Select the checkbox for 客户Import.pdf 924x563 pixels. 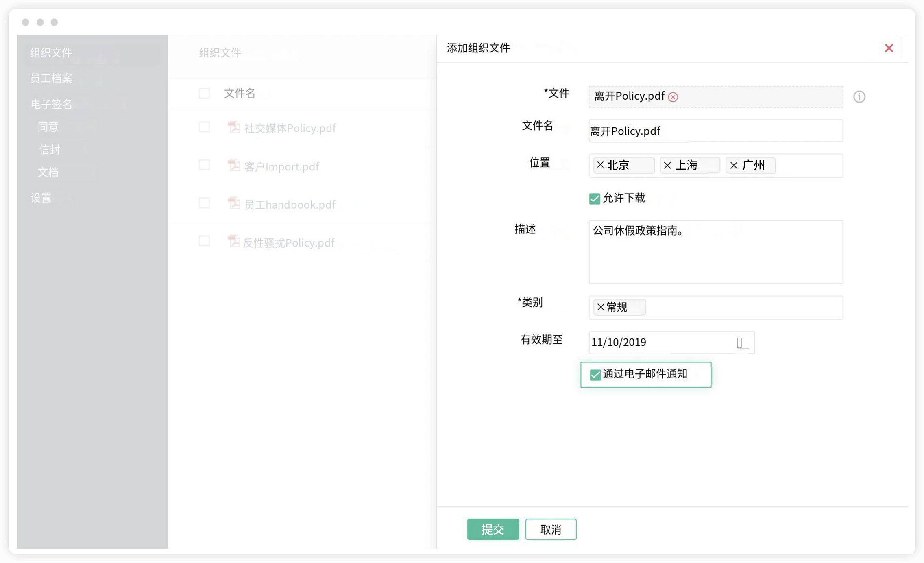pyautogui.click(x=205, y=165)
